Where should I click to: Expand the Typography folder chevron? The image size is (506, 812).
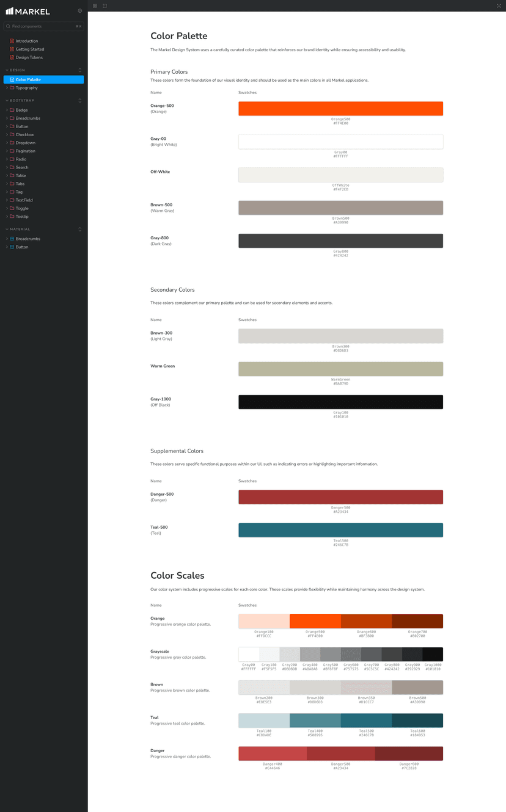[7, 88]
